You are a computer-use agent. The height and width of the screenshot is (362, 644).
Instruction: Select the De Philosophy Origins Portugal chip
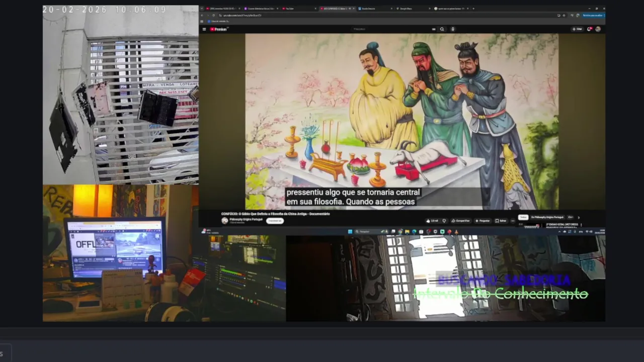coord(547,217)
